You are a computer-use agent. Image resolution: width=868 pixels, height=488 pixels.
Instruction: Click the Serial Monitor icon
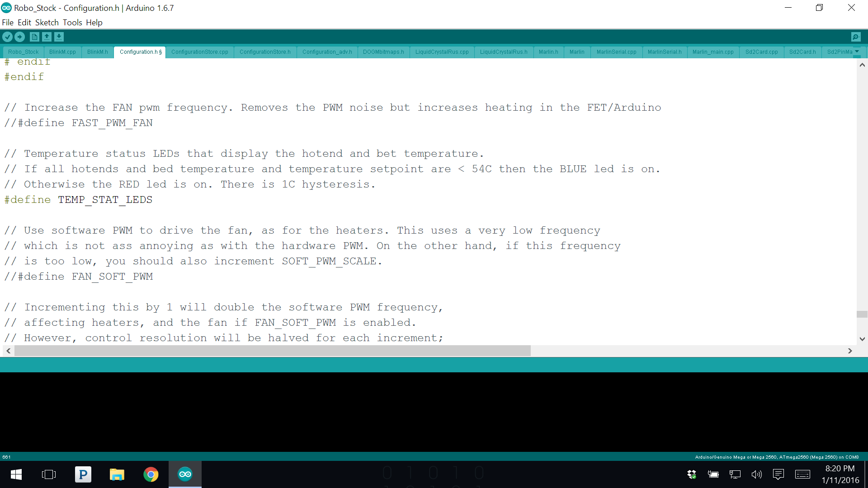[x=856, y=37]
